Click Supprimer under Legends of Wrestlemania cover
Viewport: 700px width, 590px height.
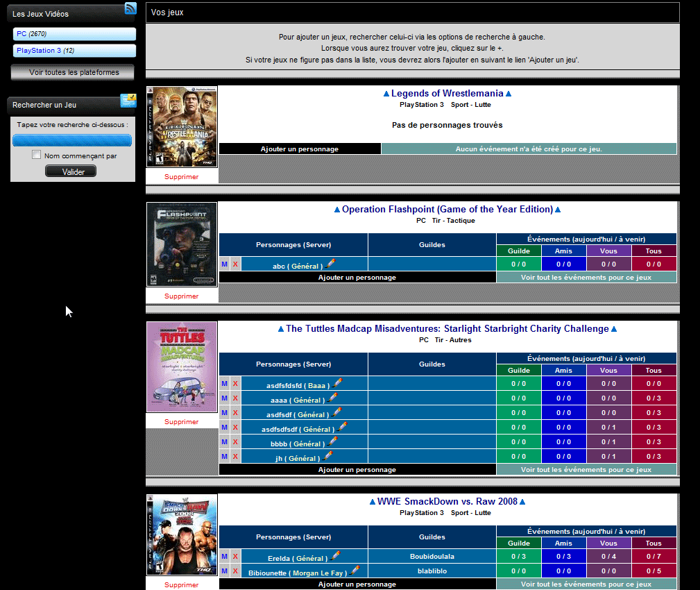tap(181, 177)
